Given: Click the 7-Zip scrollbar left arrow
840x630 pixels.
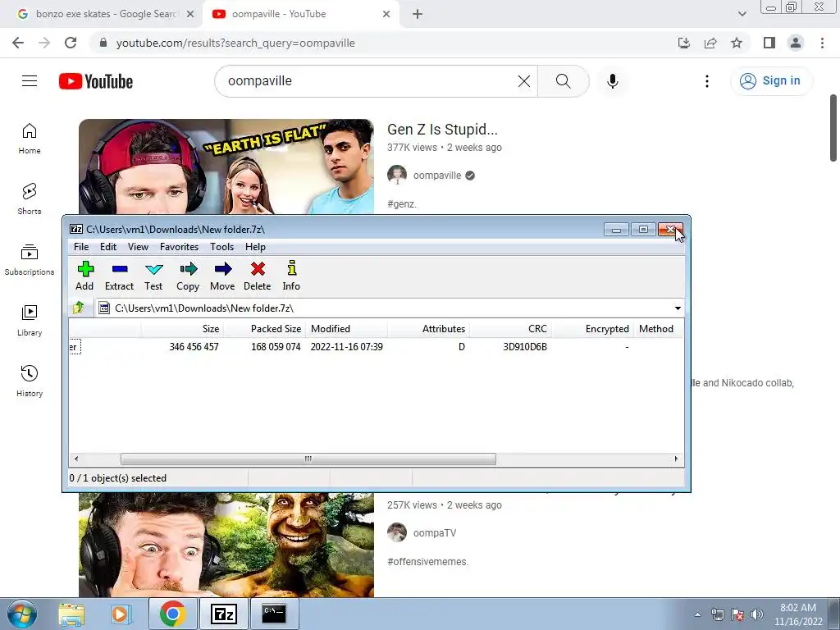Looking at the screenshot, I should point(76,459).
